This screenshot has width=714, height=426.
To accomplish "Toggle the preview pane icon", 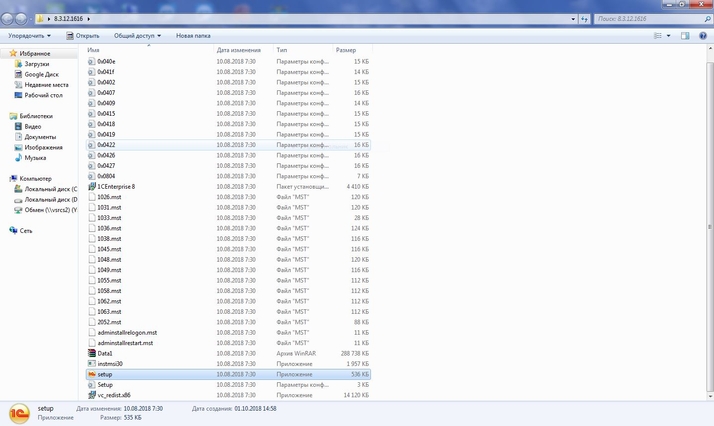I will (685, 35).
